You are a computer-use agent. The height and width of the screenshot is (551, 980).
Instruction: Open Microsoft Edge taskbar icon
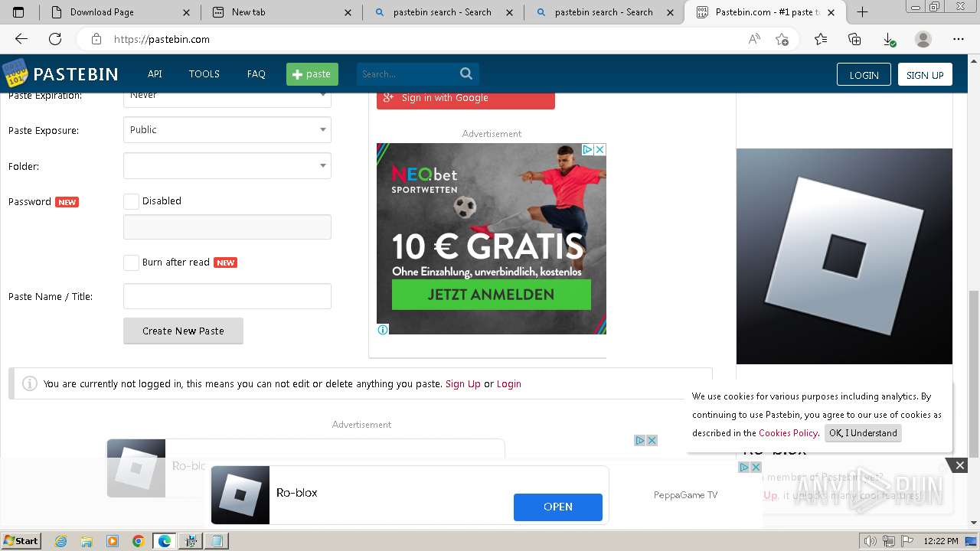[x=165, y=541]
